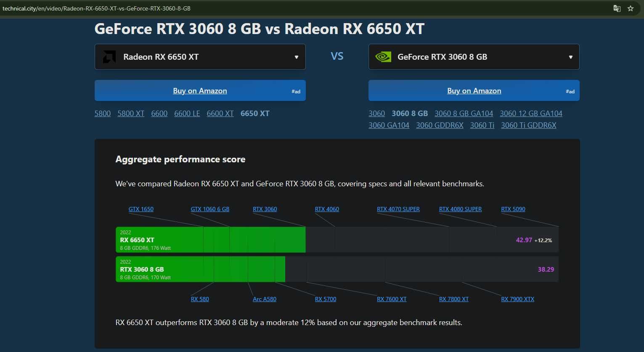Click the #ad tag on left Amazon button
The width and height of the screenshot is (644, 352).
296,91
